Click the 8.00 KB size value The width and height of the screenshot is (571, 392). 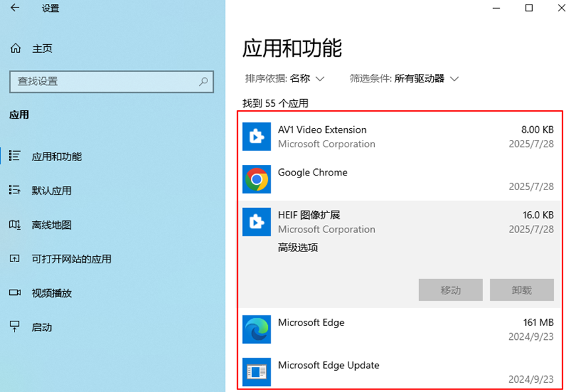537,129
